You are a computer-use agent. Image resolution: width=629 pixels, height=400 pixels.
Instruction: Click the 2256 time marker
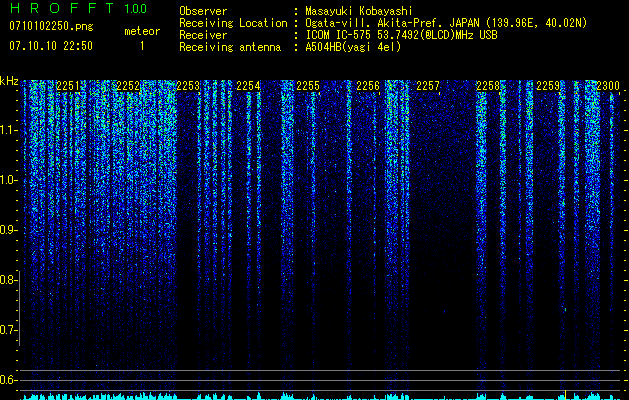(x=368, y=86)
